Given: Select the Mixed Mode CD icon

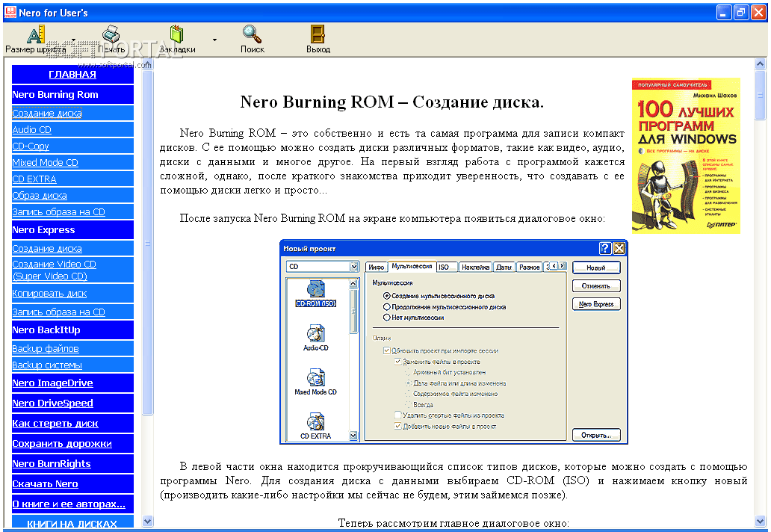Looking at the screenshot, I should 316,382.
